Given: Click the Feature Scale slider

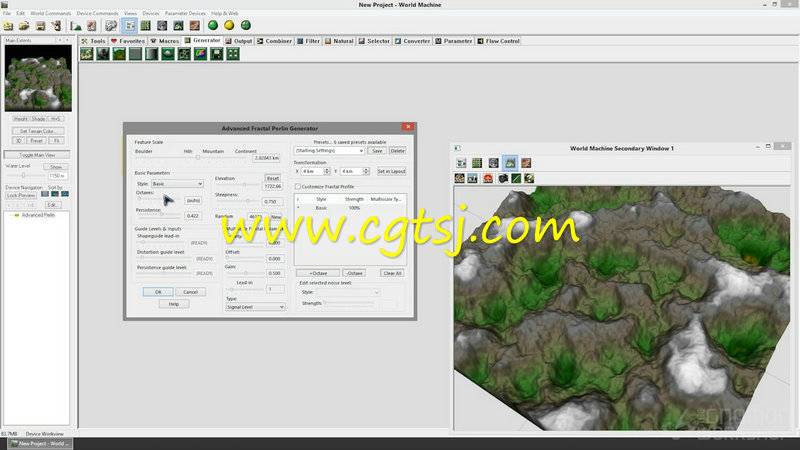Looking at the screenshot, I should tap(192, 158).
